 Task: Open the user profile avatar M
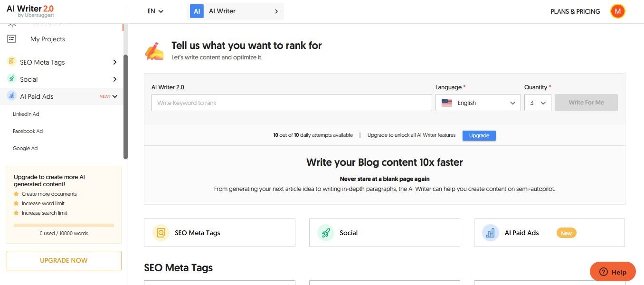click(617, 11)
